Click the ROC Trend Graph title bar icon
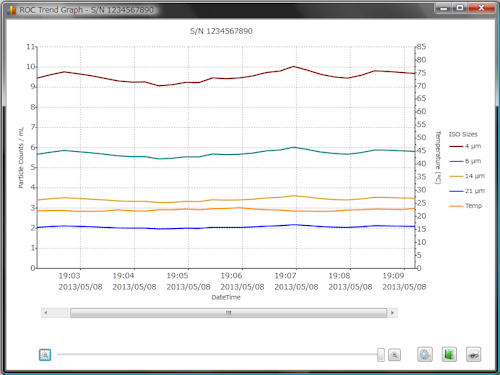The image size is (500, 375). [12, 10]
